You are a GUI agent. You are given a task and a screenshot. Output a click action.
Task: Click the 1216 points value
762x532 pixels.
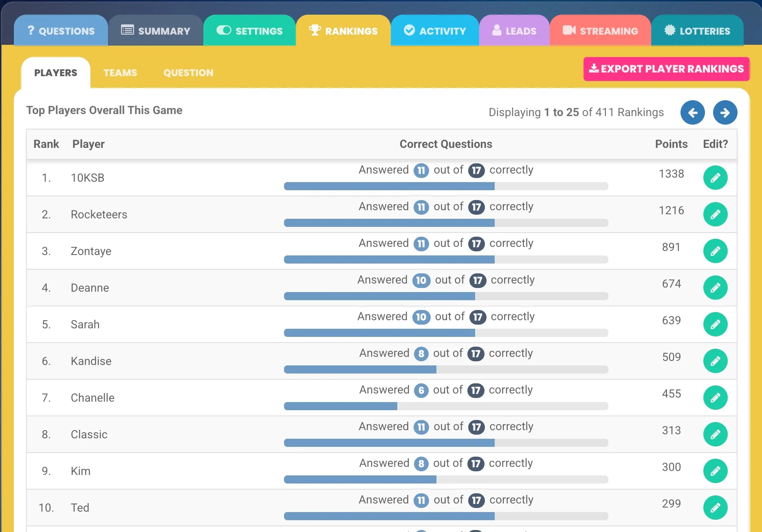(x=671, y=210)
